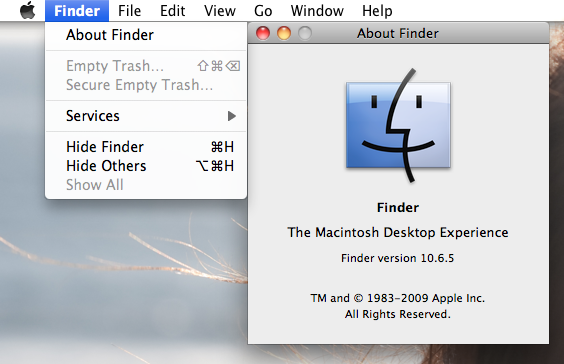Close the About Finder window
Screen dimensions: 564x364
coord(263,33)
